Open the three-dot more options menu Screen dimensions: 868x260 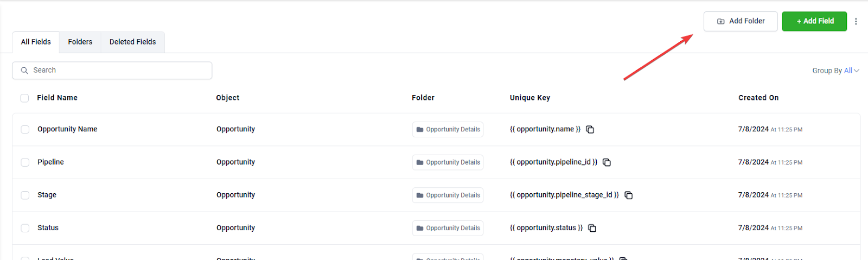point(856,21)
